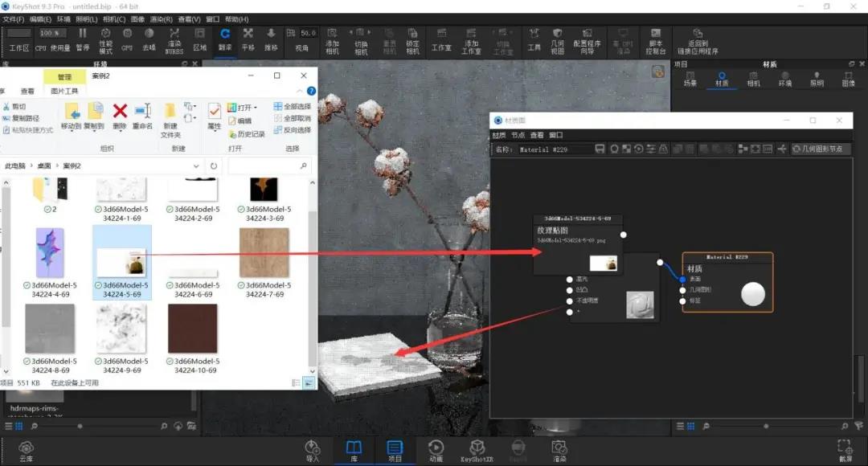Click the thumbnail size slider under project panel
Viewport: 868px width, 466px height.
point(766,426)
